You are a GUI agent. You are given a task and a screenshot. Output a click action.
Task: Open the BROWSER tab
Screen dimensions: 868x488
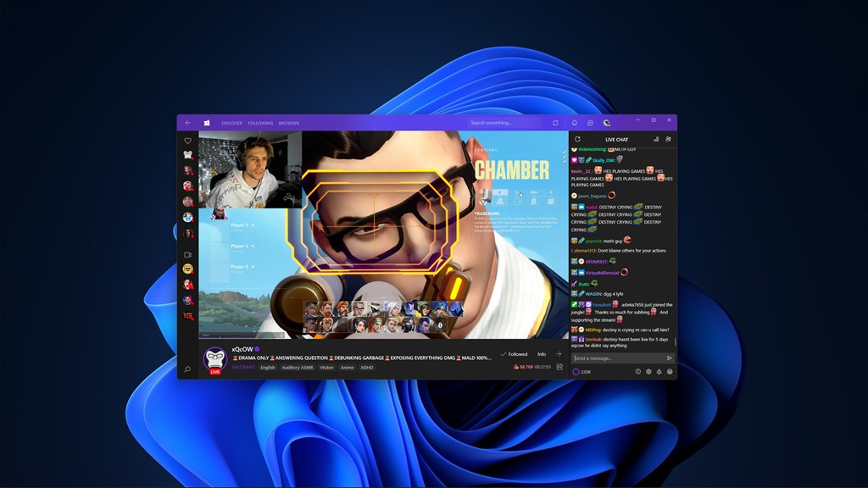(288, 123)
